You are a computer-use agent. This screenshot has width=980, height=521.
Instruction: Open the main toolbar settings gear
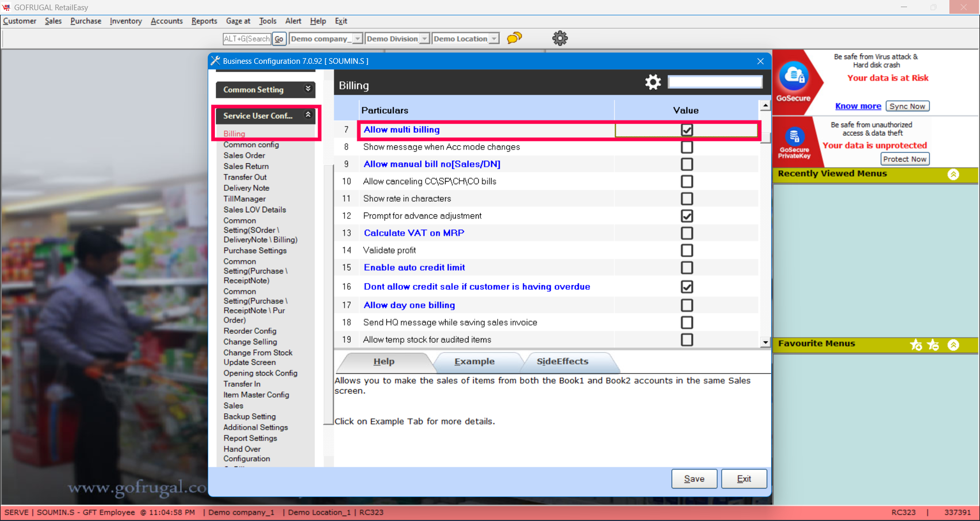click(560, 38)
